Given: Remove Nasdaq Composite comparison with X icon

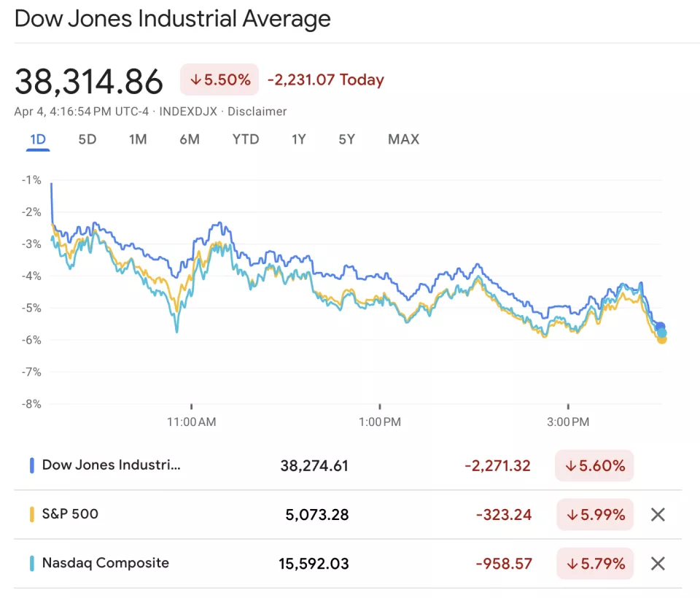Looking at the screenshot, I should coord(658,564).
